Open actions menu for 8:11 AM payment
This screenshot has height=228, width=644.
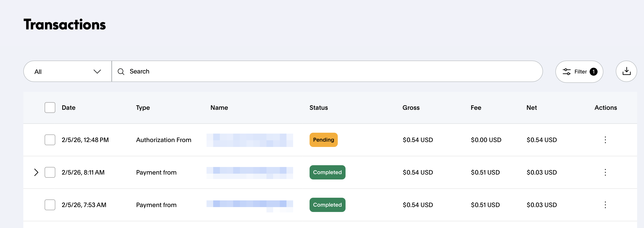click(605, 172)
